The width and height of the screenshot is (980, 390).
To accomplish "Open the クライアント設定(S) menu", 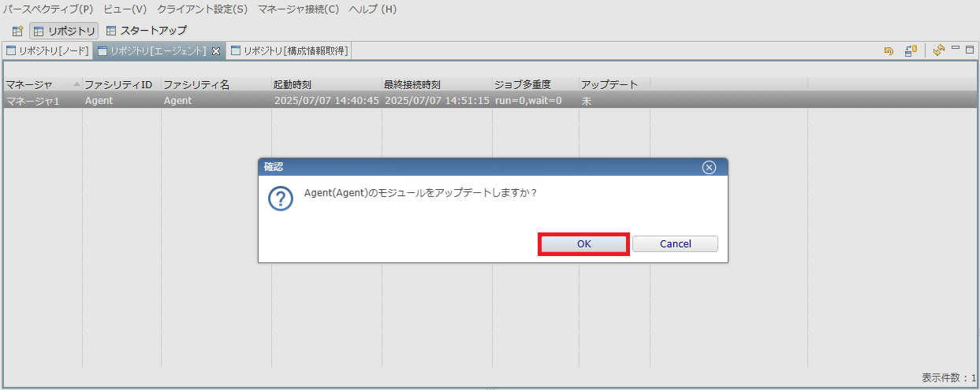I will (x=202, y=9).
